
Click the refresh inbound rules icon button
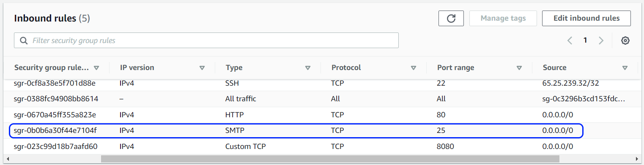pyautogui.click(x=452, y=18)
